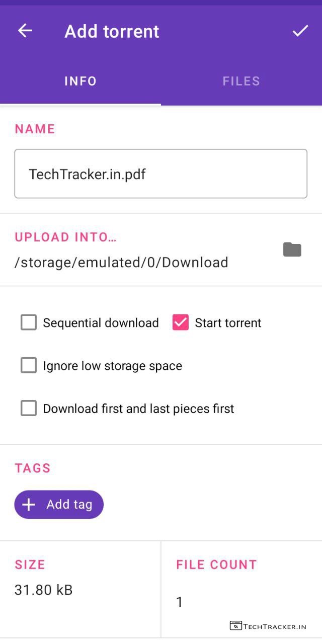Screen dimensions: 322x644
Task: Enable Download first and last pieces first
Action: point(29,408)
